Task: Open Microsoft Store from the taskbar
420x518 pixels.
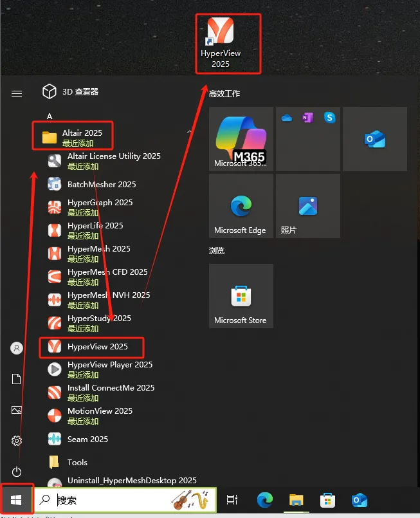Action: (327, 500)
